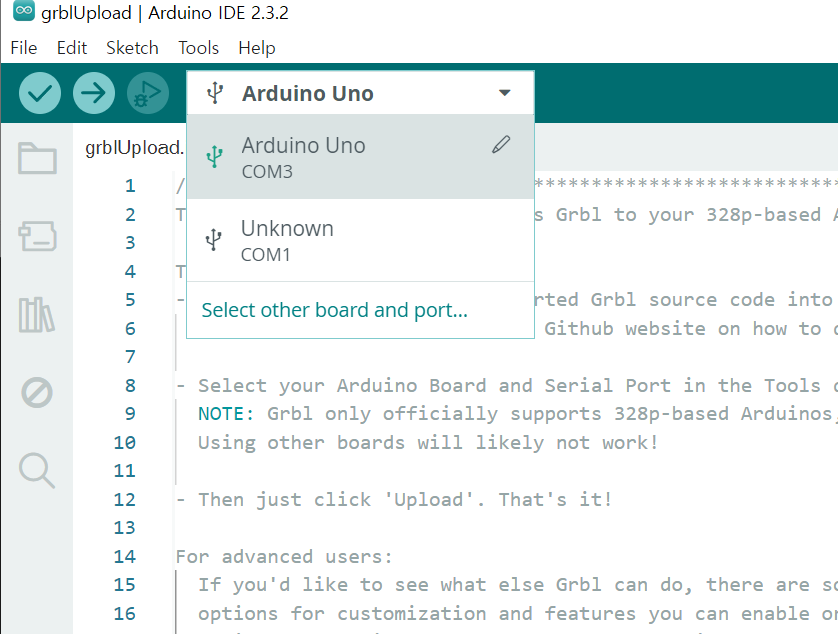This screenshot has width=838, height=634.
Task: Click line number 10 in the gutter
Action: tap(125, 443)
